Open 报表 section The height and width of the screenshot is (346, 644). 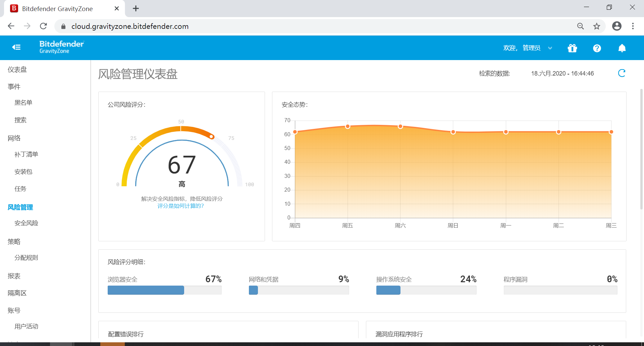click(14, 276)
